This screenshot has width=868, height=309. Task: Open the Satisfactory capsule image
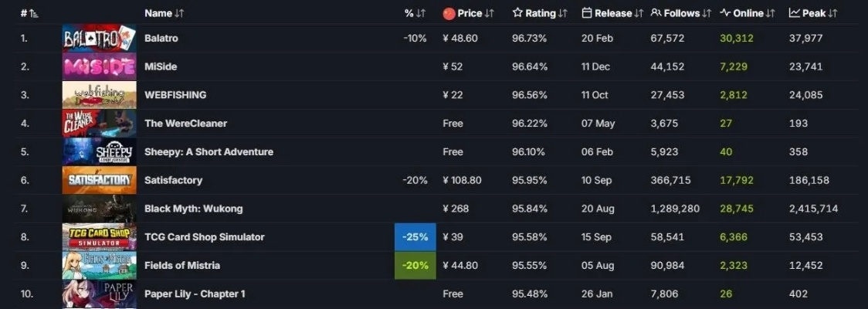(x=99, y=180)
